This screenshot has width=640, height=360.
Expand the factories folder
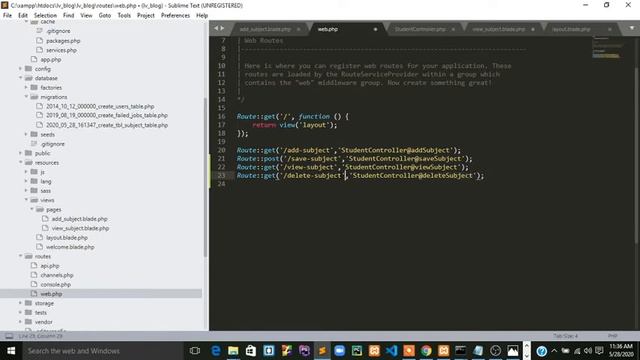pos(26,87)
